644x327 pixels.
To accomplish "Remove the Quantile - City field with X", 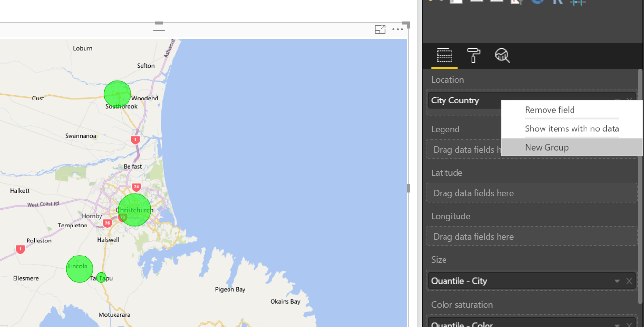I will coord(629,281).
